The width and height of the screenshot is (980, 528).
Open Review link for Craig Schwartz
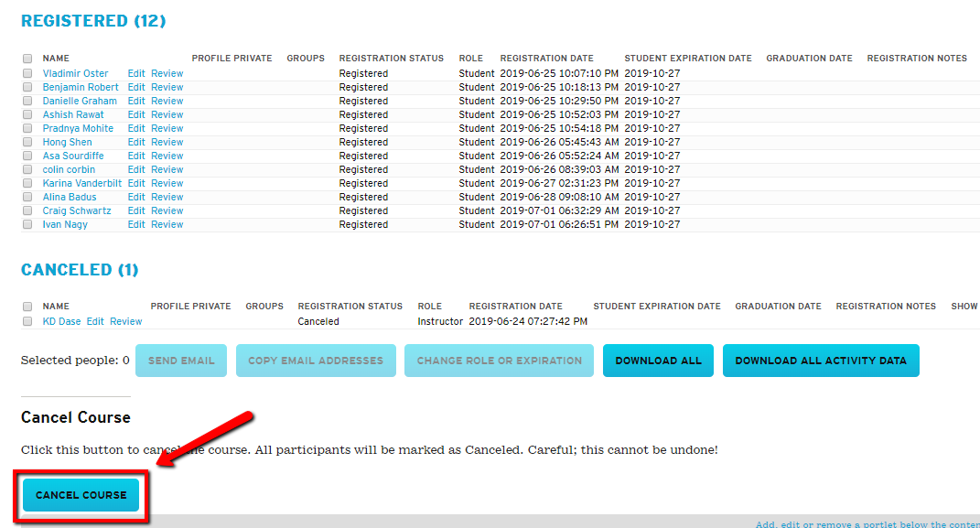[167, 210]
